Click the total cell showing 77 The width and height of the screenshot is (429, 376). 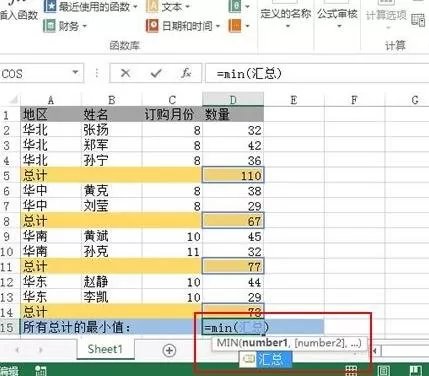point(233,266)
